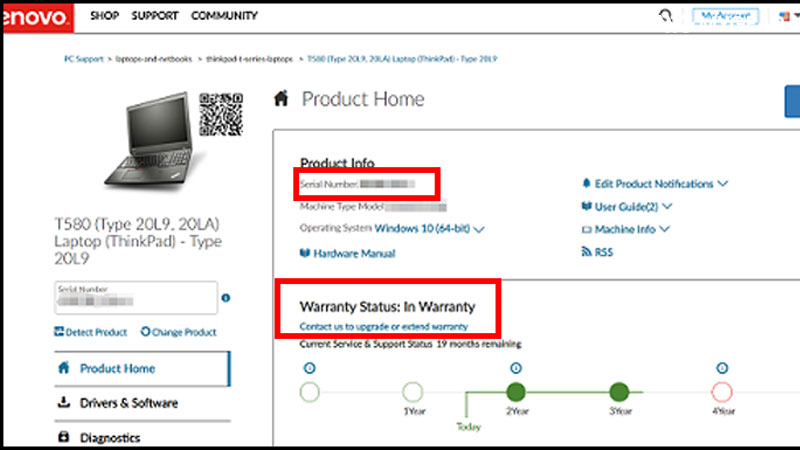Expand Machine Info section
The width and height of the screenshot is (800, 450).
pos(632,230)
